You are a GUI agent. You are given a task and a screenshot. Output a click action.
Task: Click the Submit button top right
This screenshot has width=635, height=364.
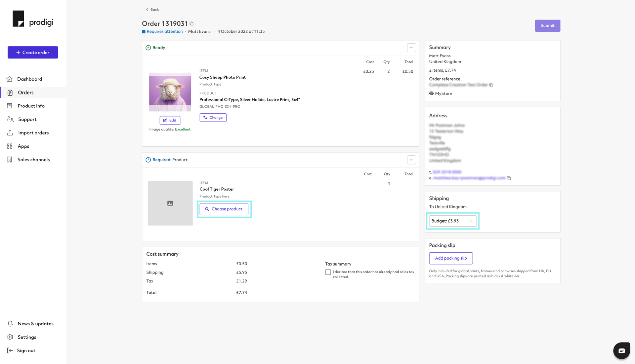point(547,26)
